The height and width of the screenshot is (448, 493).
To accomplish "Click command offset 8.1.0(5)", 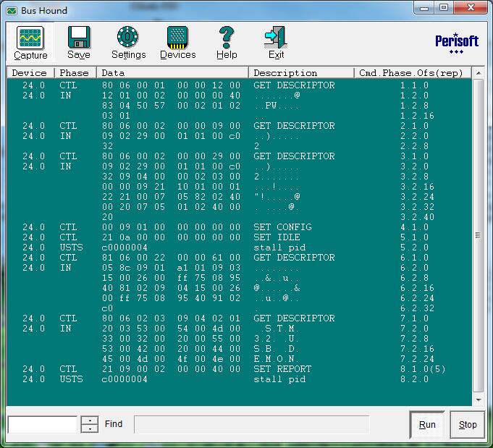I will click(423, 369).
